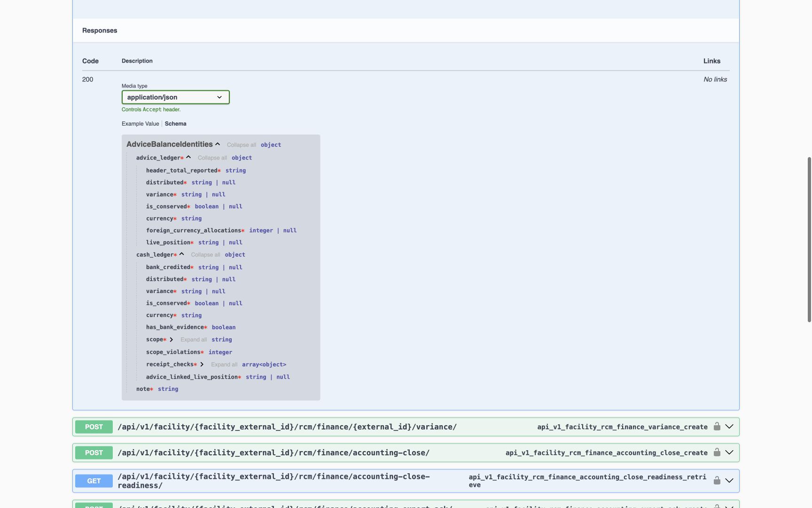Click the 200 response code
The width and height of the screenshot is (812, 508).
pyautogui.click(x=87, y=79)
